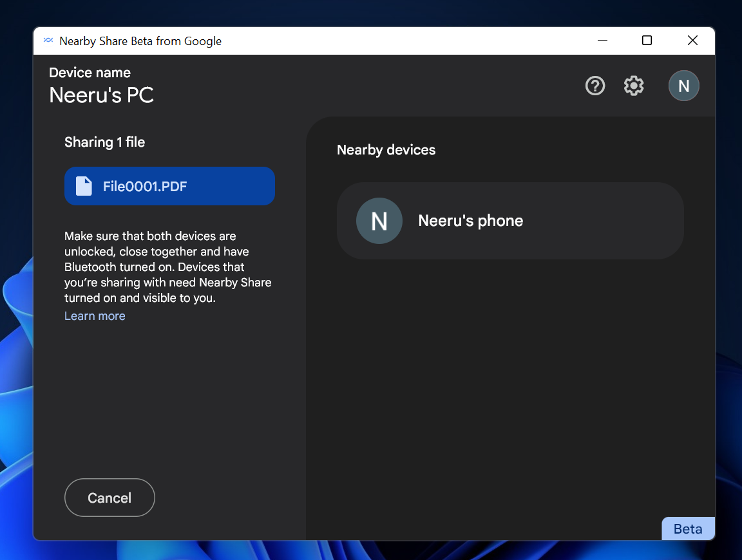Click the Beta badge in the corner
The width and height of the screenshot is (742, 560).
[687, 529]
